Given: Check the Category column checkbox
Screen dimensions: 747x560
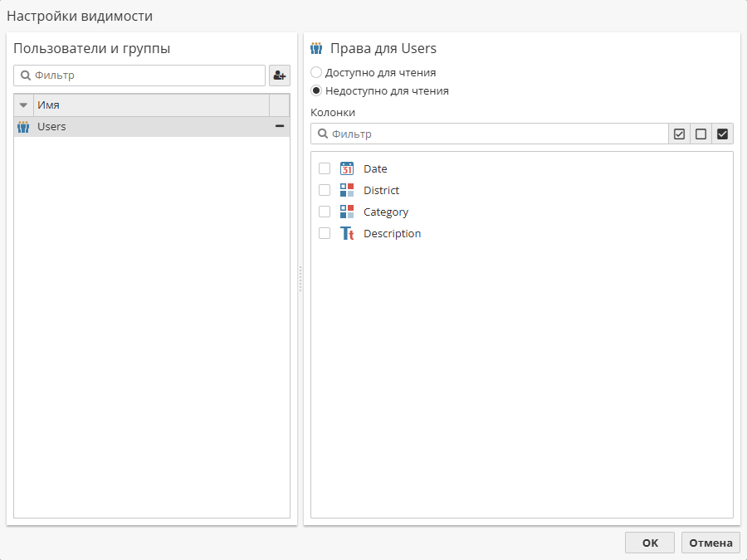Looking at the screenshot, I should tap(325, 212).
